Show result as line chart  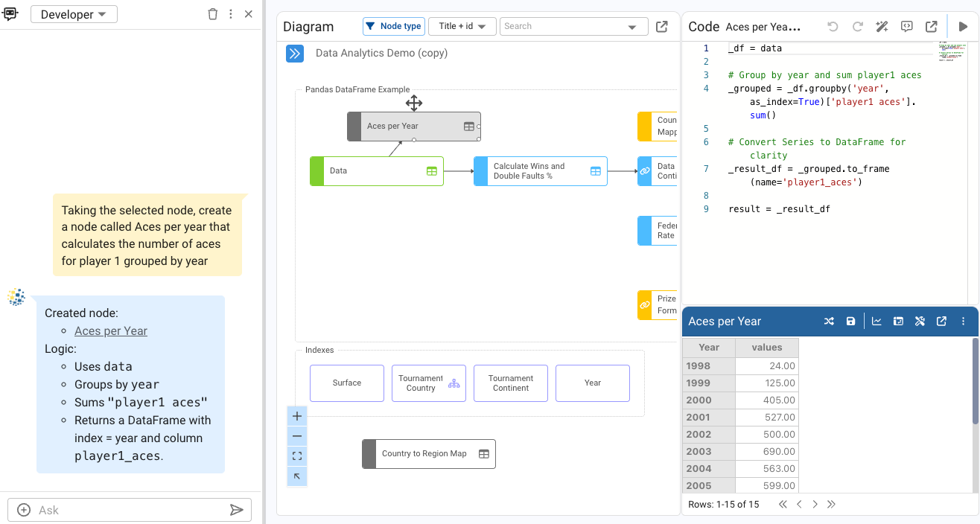(x=876, y=322)
